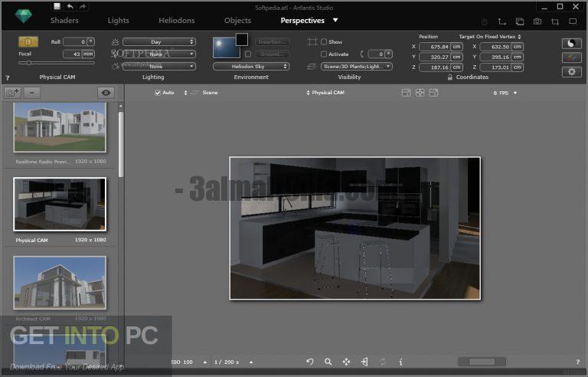Open the Heliodon Sky environment dropdown
Image resolution: width=588 pixels, height=377 pixels.
251,66
